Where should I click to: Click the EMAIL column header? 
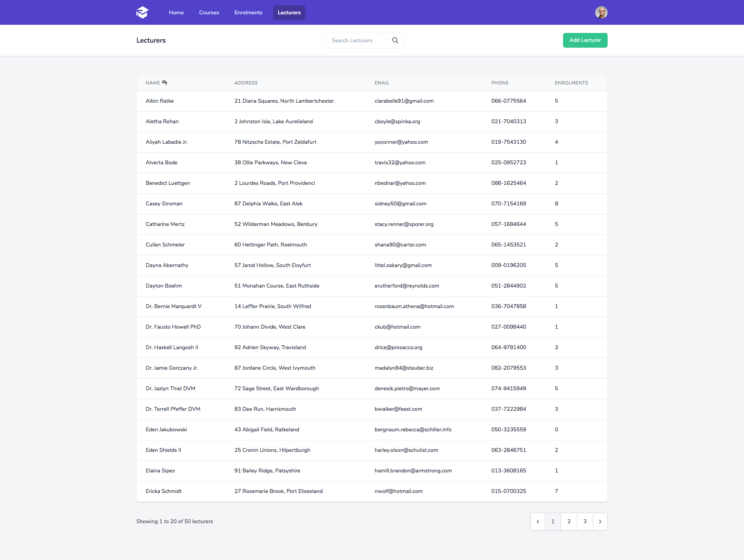pos(382,83)
